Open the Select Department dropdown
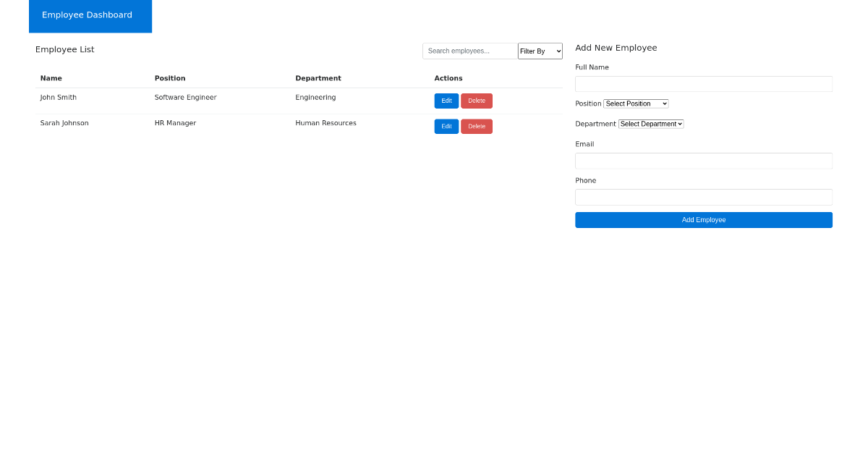The image size is (868, 456). click(x=650, y=124)
